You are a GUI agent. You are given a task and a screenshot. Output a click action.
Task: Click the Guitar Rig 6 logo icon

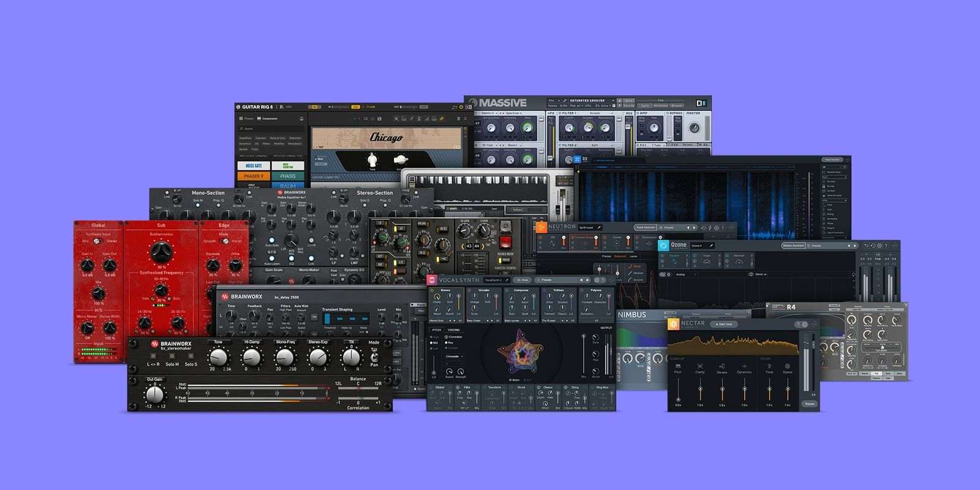[238, 107]
